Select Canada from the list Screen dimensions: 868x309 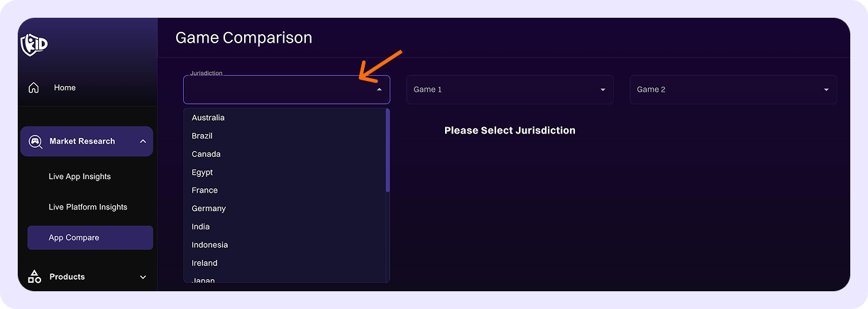pyautogui.click(x=206, y=154)
